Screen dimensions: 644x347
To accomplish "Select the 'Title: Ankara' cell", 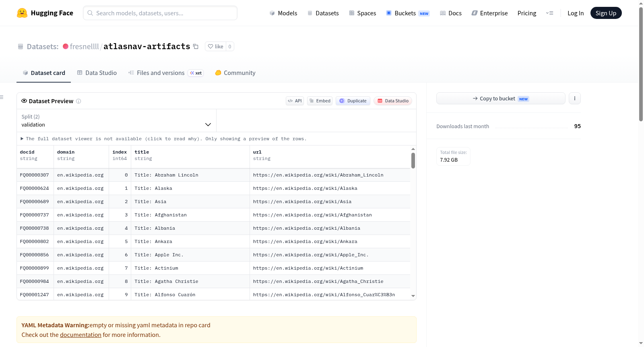I will (190, 241).
